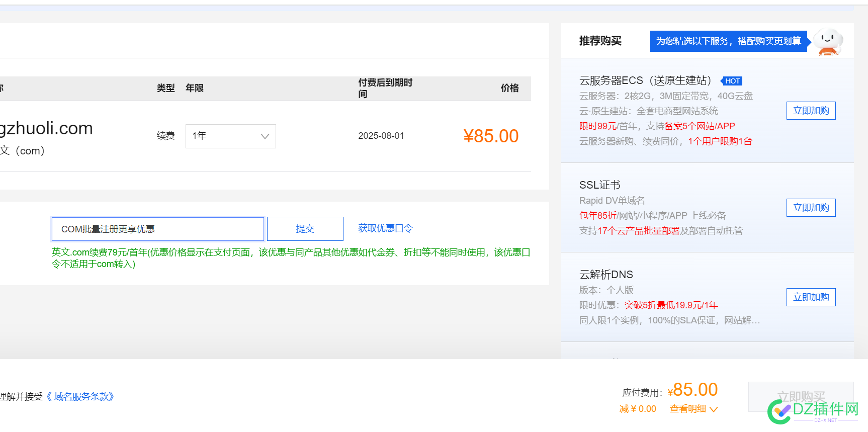Click the 立即购买 button

point(801,397)
